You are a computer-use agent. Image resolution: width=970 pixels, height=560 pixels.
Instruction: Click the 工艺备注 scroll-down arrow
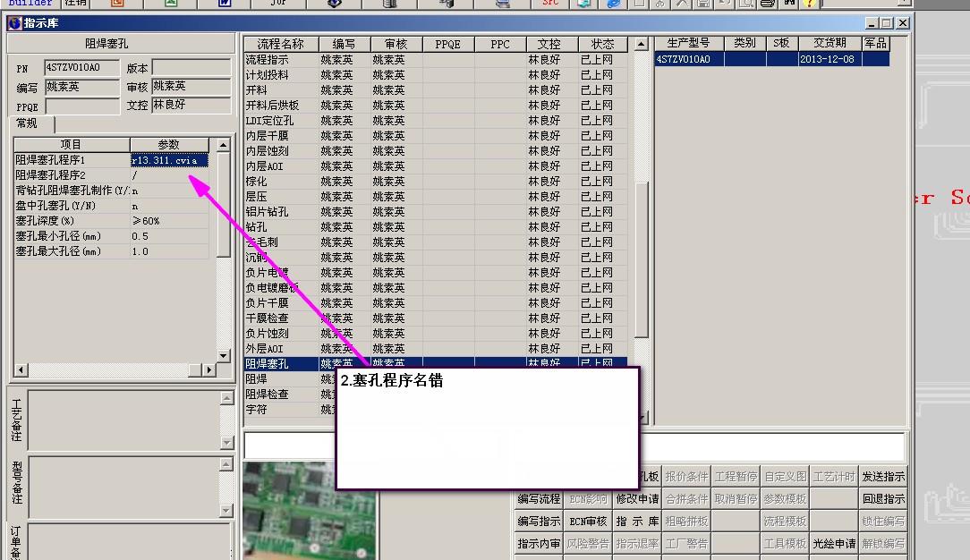coord(226,443)
